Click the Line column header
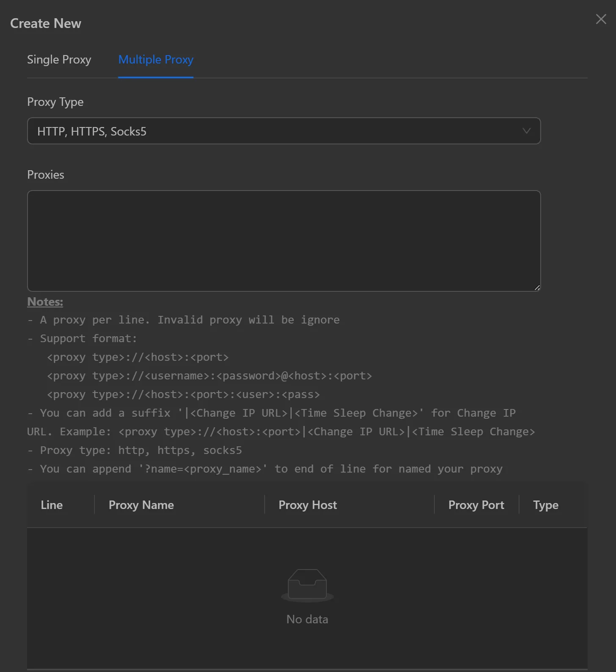Image resolution: width=616 pixels, height=672 pixels. 52,505
